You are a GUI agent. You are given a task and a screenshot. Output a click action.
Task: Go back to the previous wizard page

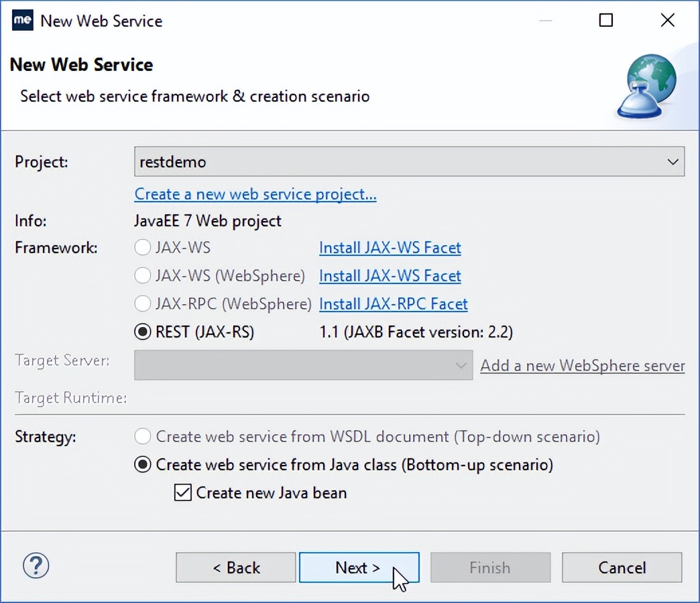(235, 567)
